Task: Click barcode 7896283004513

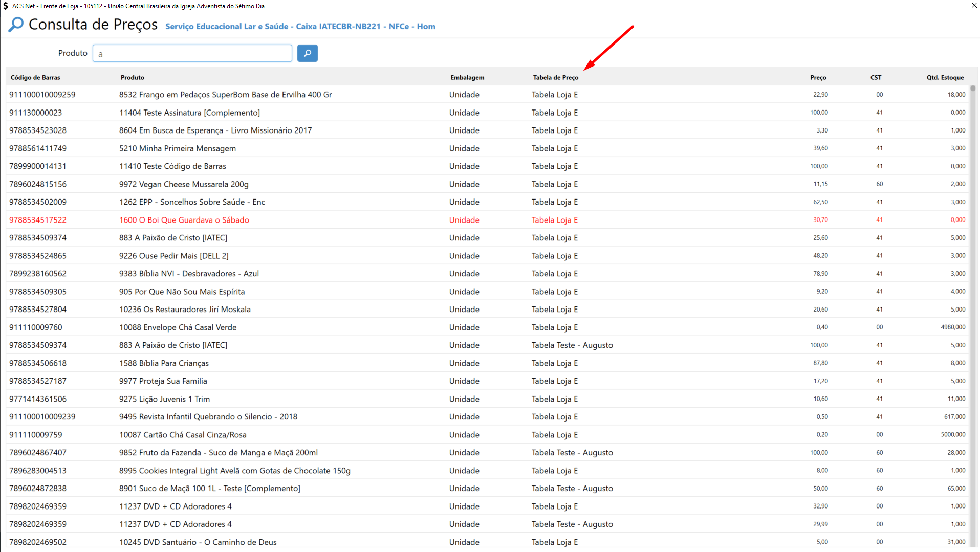Action: click(x=38, y=471)
